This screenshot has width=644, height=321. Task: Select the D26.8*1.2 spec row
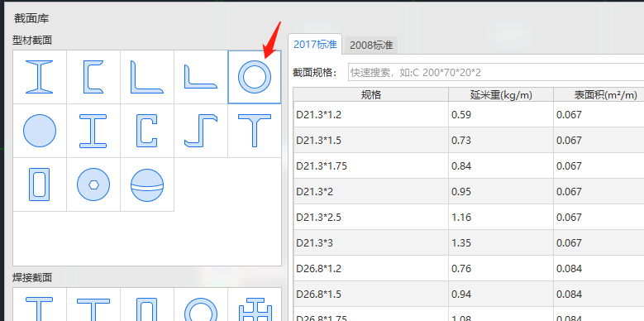click(469, 268)
